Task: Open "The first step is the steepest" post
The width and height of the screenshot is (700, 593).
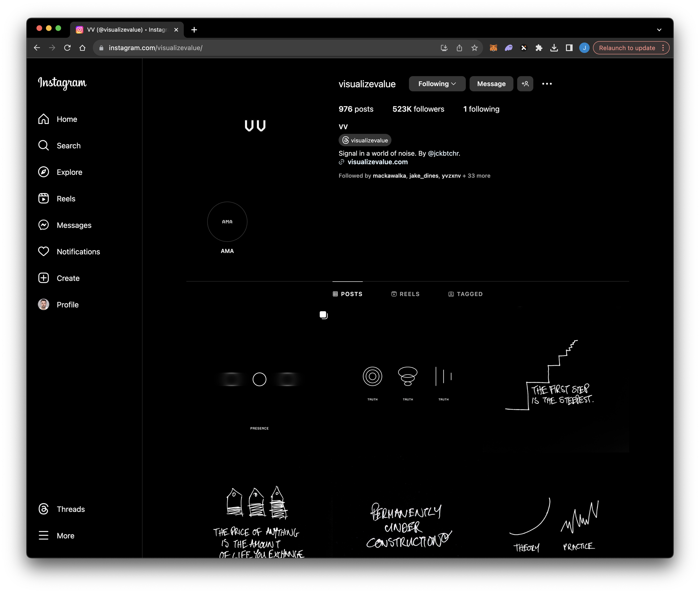Action: 555,379
